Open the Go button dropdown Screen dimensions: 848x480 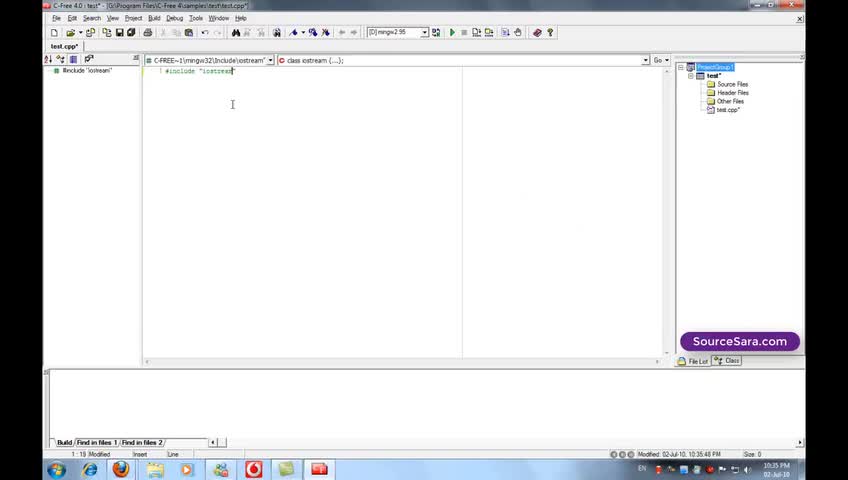667,61
